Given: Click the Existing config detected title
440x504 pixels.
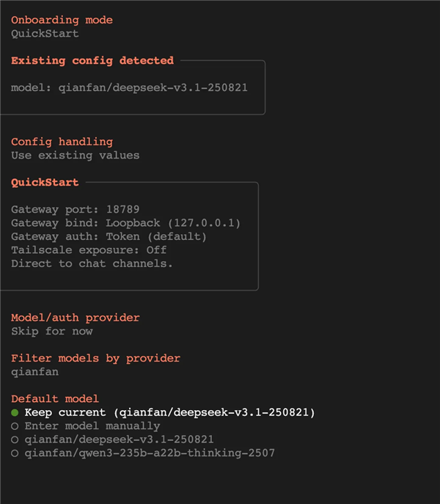Looking at the screenshot, I should tap(92, 61).
